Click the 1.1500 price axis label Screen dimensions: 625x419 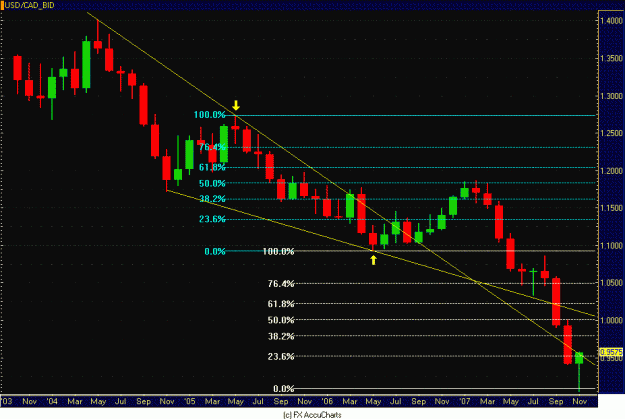click(x=612, y=208)
